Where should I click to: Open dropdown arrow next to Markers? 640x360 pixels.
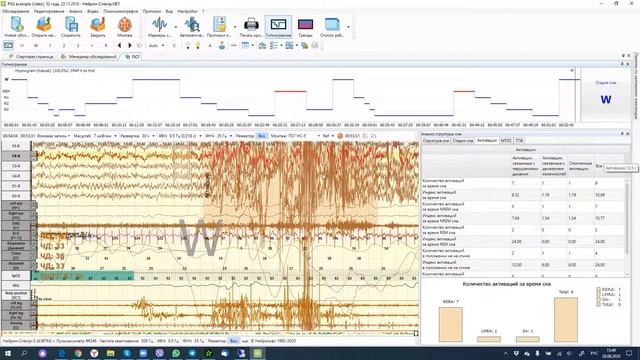pyautogui.click(x=176, y=27)
